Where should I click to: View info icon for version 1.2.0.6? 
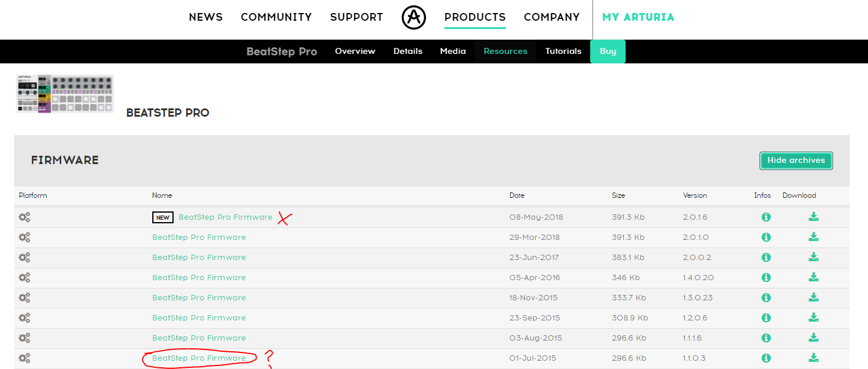pos(765,318)
